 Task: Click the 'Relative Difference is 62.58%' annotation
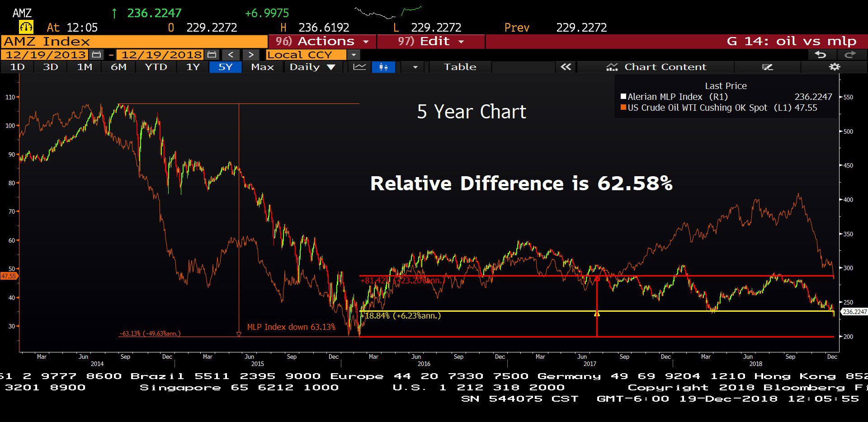(x=521, y=183)
